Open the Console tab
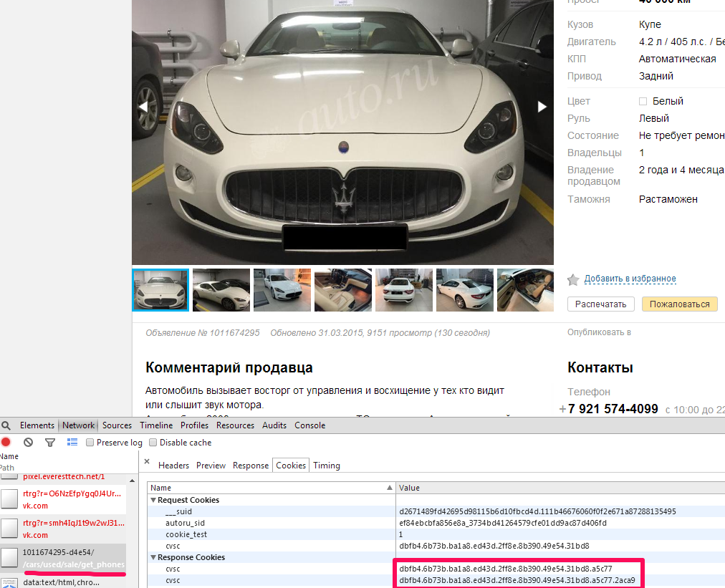Screen dimensions: 725x588 pos(309,425)
